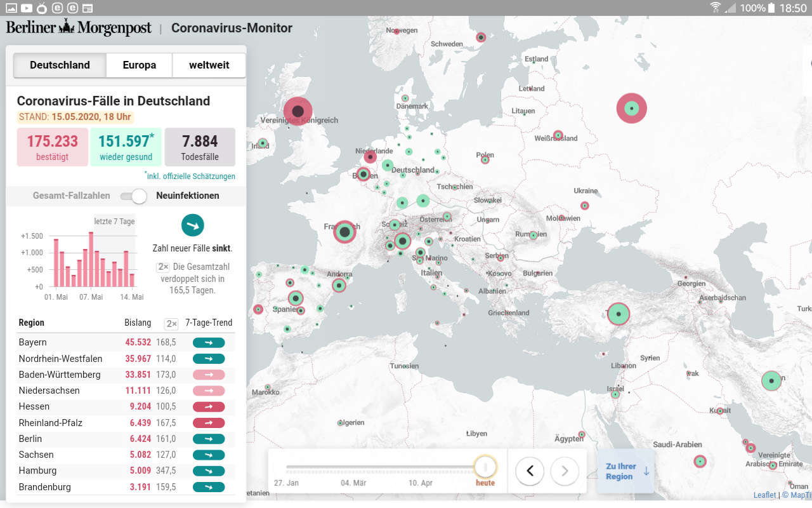Click the Belgium case bubble
The height and width of the screenshot is (508, 812).
363,174
